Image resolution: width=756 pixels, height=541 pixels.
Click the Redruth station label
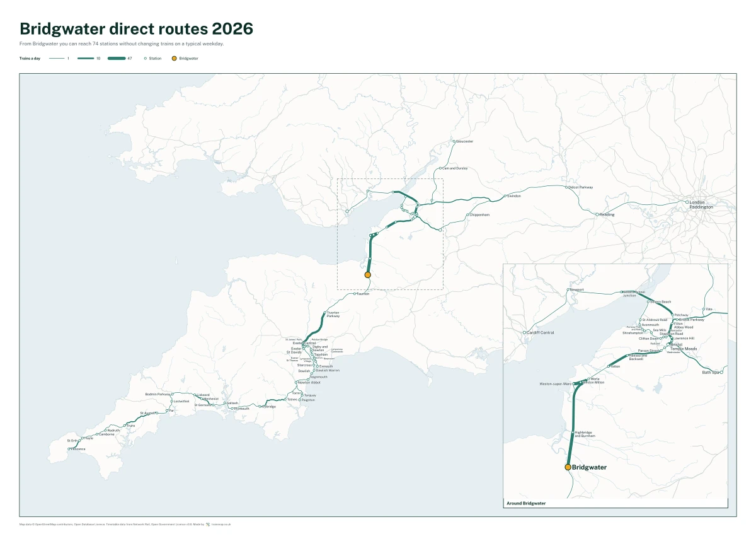point(113,430)
